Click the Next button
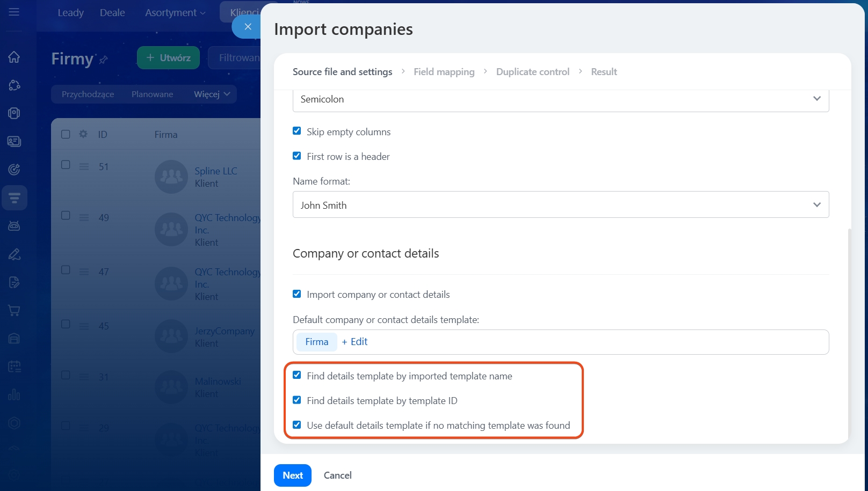868x491 pixels. coord(293,475)
